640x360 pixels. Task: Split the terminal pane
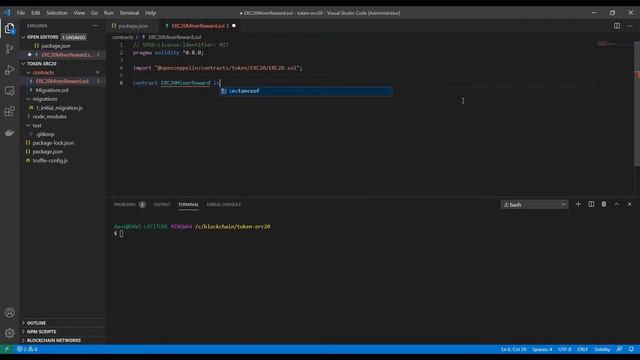[591, 204]
